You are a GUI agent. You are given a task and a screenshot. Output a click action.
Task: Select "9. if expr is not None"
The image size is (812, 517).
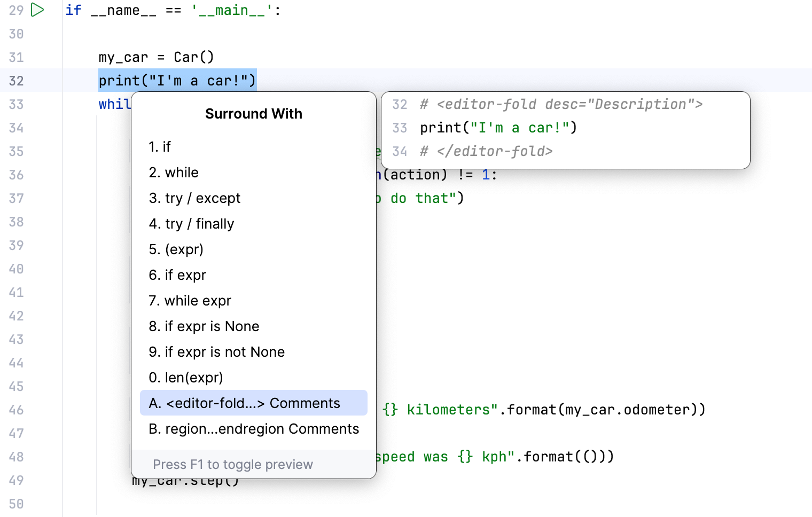[216, 352]
